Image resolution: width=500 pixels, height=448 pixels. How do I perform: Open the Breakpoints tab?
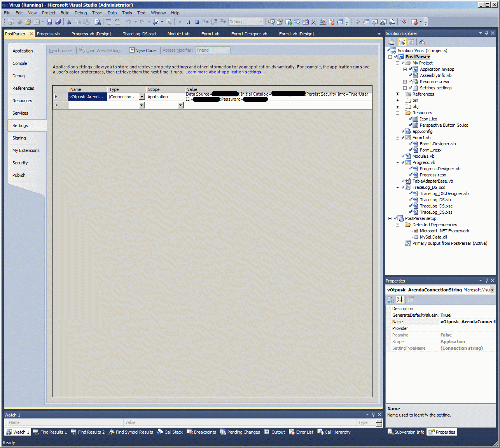click(x=201, y=432)
